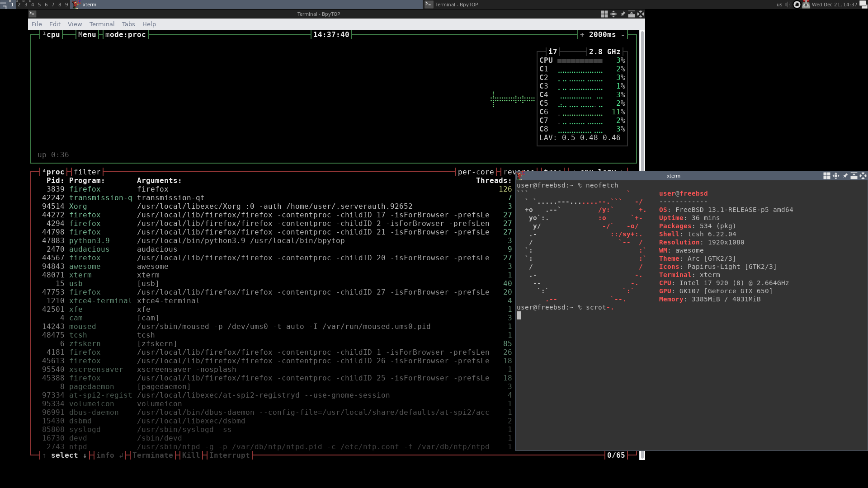This screenshot has height=488, width=868.
Task: Click the layout box icon at top-right corner
Action: [x=863, y=5]
